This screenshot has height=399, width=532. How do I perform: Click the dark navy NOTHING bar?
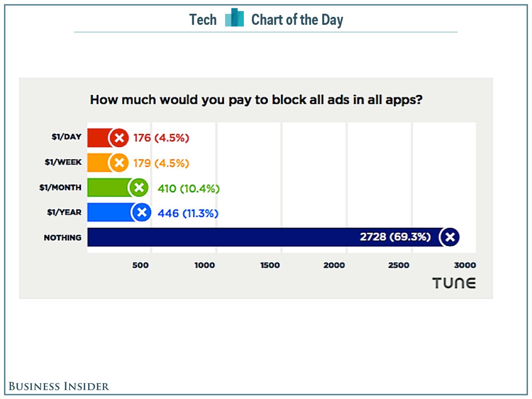tap(222, 237)
